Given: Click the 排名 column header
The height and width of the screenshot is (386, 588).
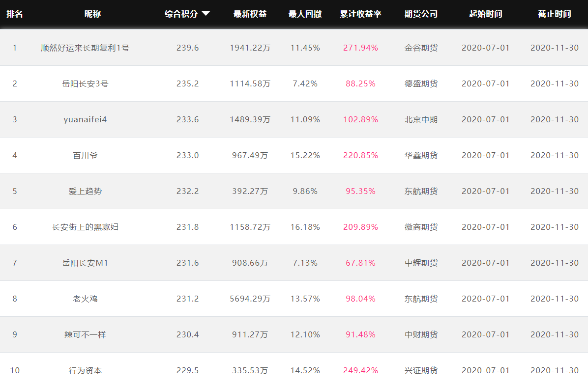Looking at the screenshot, I should [15, 14].
